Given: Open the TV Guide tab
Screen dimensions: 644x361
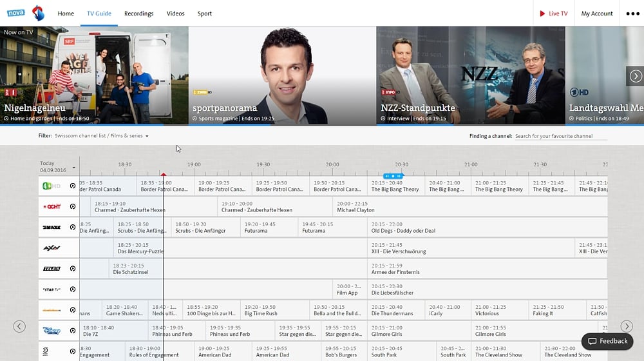Looking at the screenshot, I should (99, 14).
